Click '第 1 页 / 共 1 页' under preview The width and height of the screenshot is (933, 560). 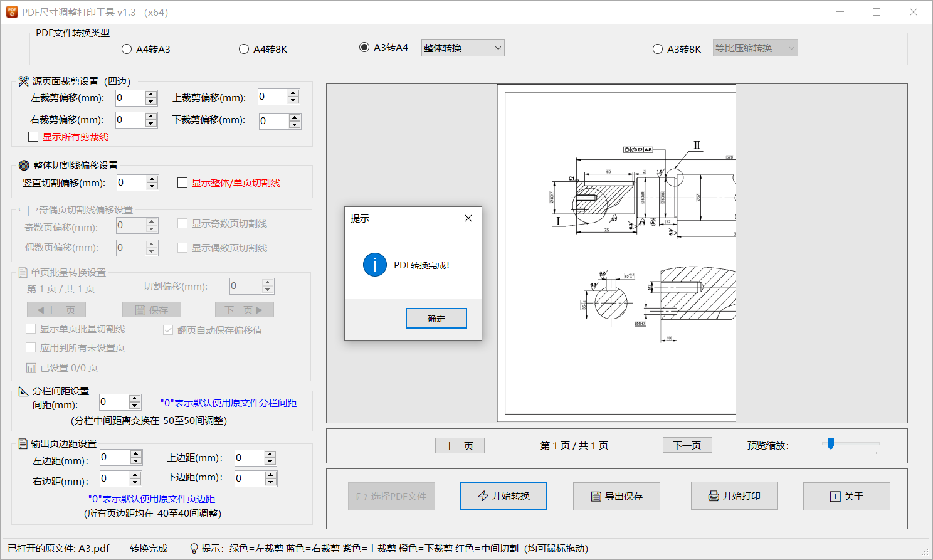[x=574, y=445]
